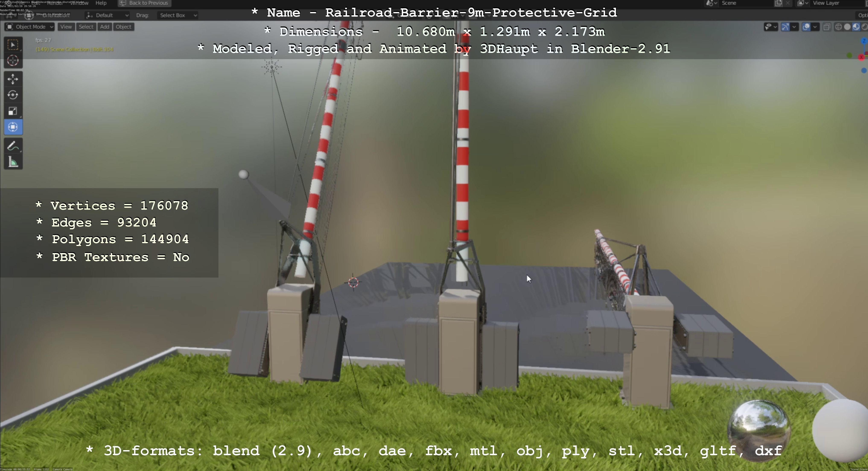Pick the Rotate tool
Image resolution: width=868 pixels, height=471 pixels.
13,95
